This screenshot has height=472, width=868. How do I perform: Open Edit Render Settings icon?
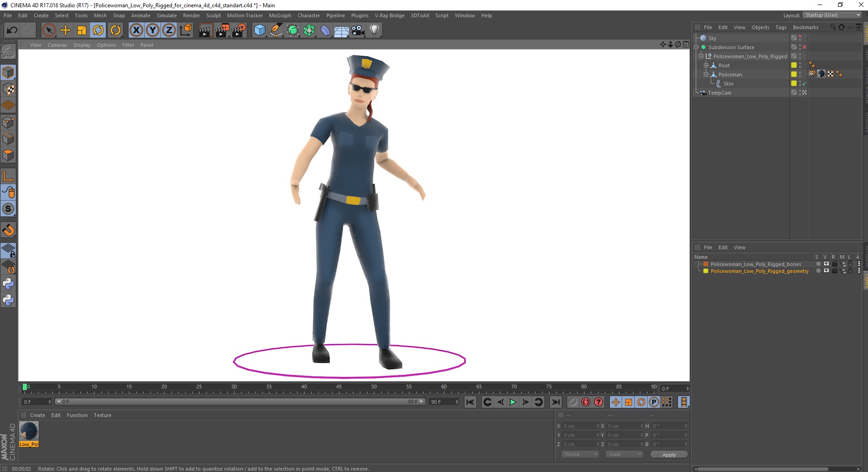[239, 30]
